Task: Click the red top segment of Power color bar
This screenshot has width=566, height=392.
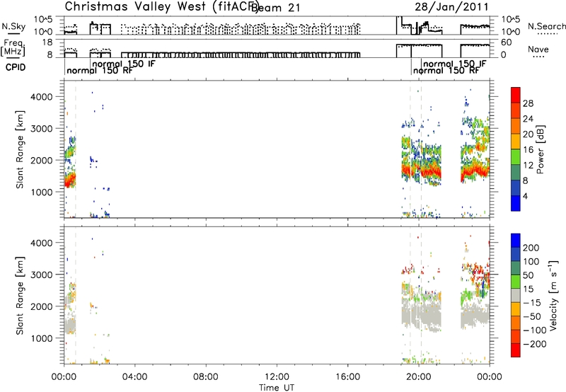Action: point(516,95)
